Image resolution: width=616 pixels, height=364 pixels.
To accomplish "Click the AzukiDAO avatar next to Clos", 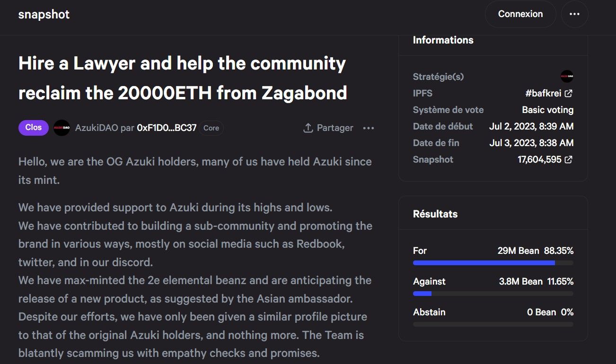I will point(62,128).
